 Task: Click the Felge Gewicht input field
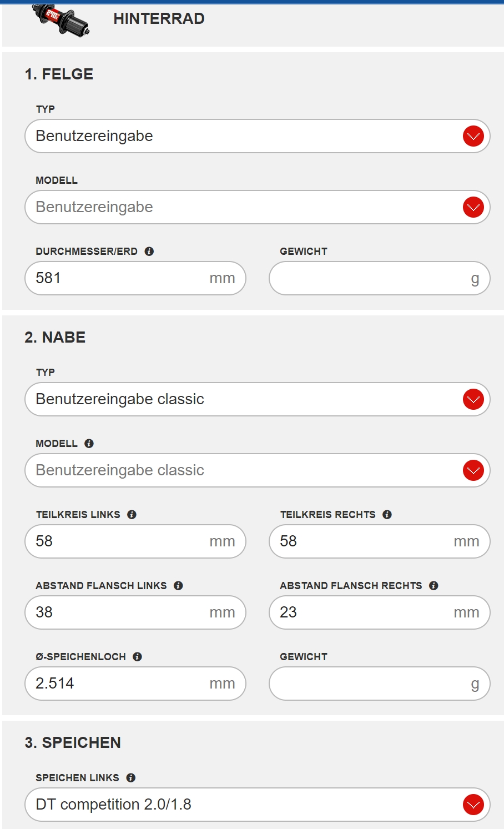click(x=380, y=278)
